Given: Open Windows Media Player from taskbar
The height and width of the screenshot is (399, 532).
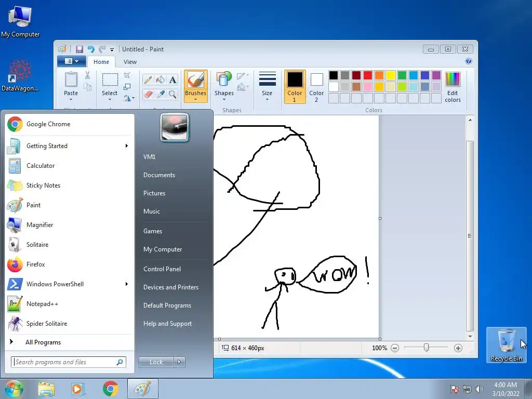Looking at the screenshot, I should 77,389.
